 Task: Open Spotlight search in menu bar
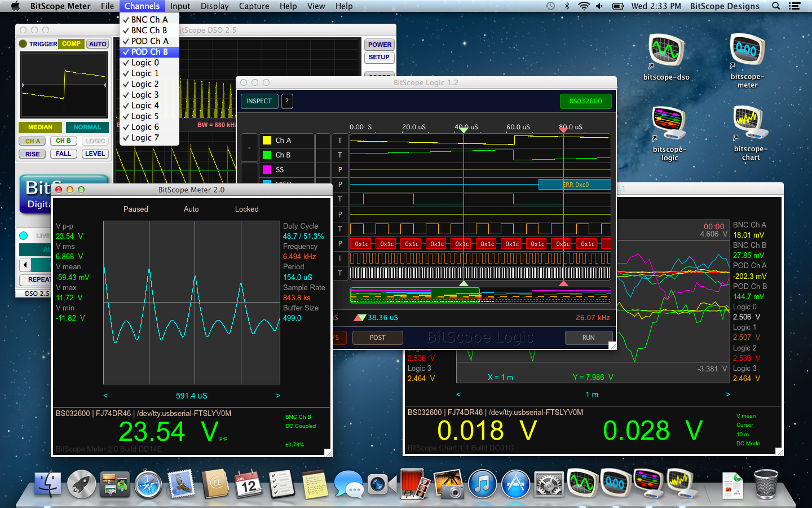coord(776,6)
